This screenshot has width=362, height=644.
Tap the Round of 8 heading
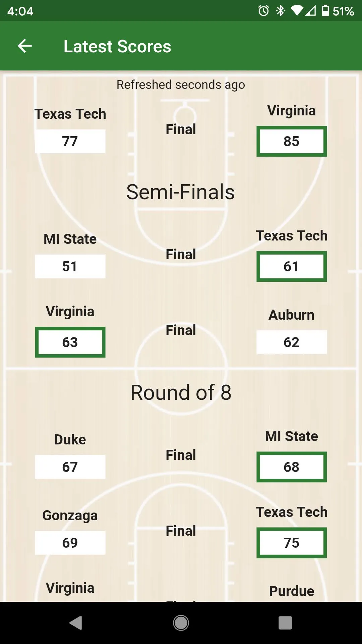click(181, 392)
